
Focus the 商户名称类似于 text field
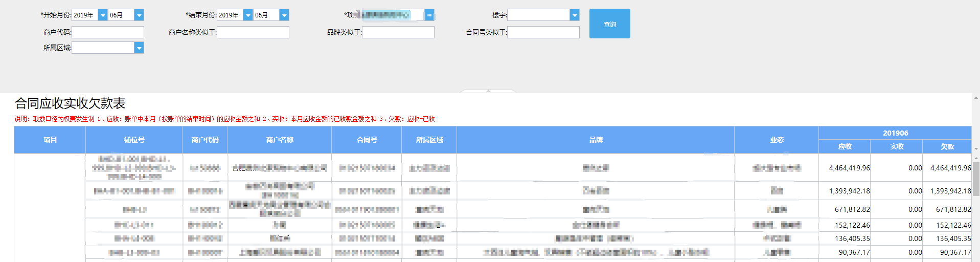(253, 32)
